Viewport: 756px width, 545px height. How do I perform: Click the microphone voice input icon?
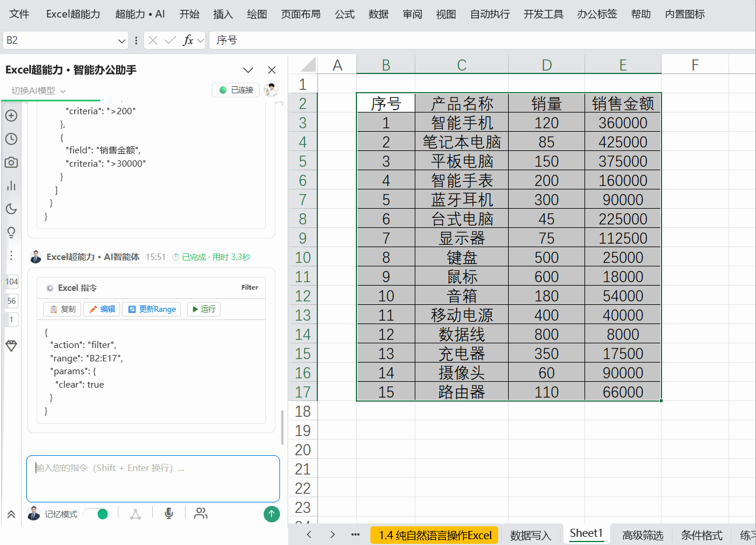tap(169, 513)
